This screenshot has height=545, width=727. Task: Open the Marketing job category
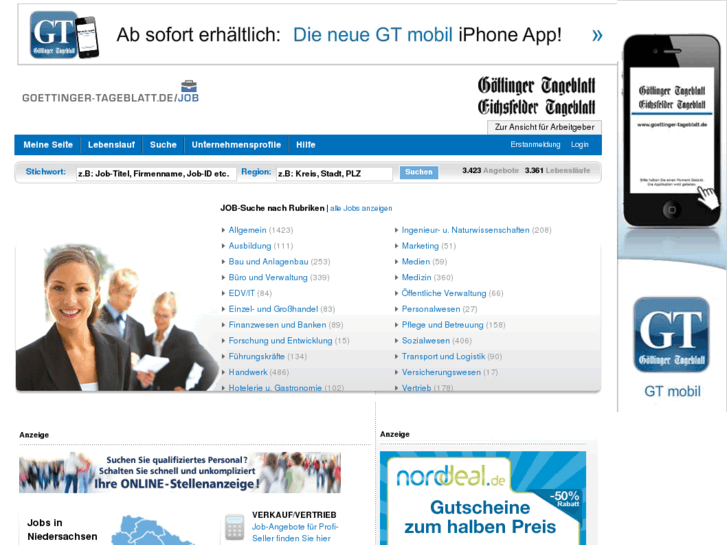tap(420, 246)
